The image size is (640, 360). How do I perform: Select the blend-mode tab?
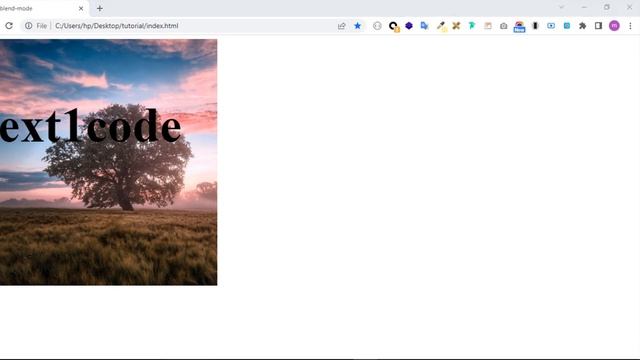pos(43,9)
